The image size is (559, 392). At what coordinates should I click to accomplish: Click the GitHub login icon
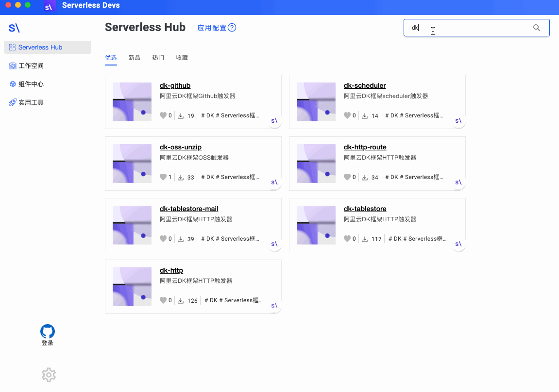tap(48, 331)
